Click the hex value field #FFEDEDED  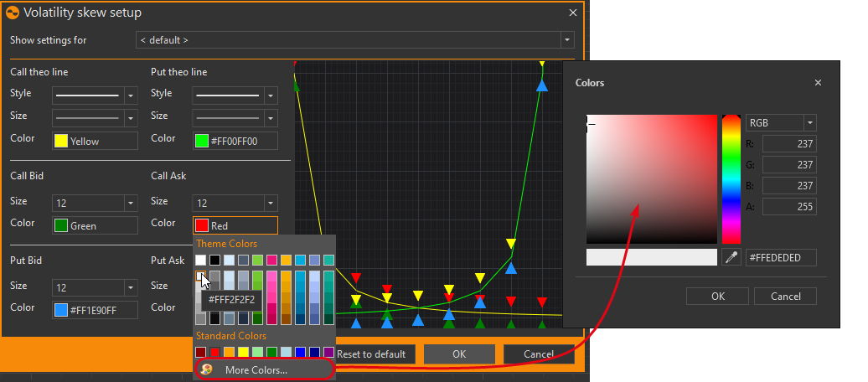click(x=780, y=258)
